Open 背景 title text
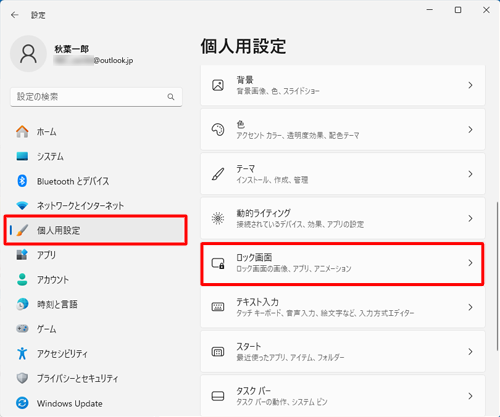This screenshot has height=417, width=500. click(x=245, y=80)
